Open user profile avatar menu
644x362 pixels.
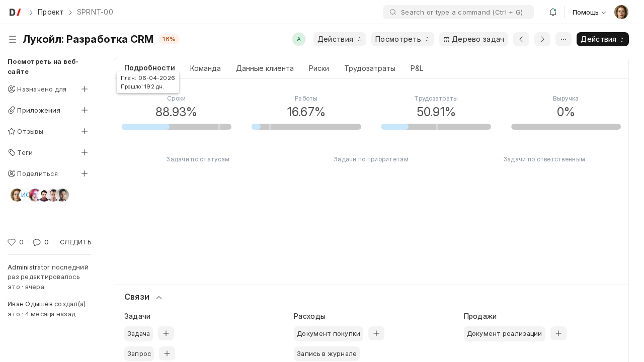click(x=621, y=12)
